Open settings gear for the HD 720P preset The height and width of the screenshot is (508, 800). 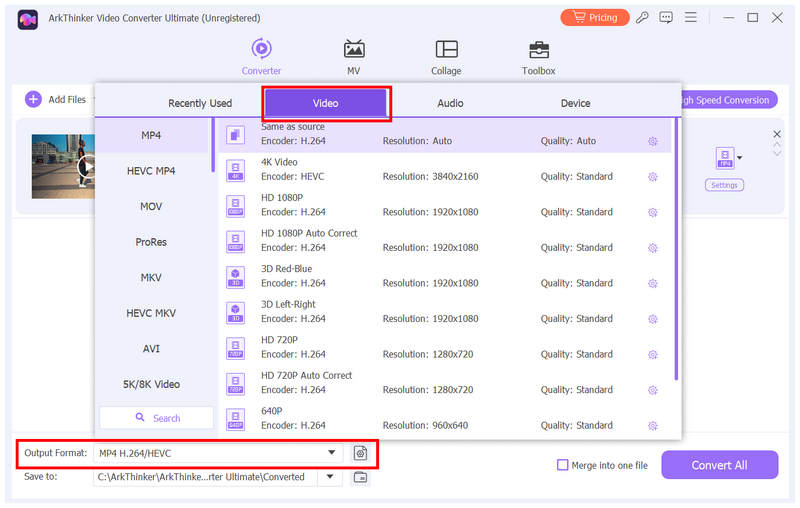click(x=653, y=354)
